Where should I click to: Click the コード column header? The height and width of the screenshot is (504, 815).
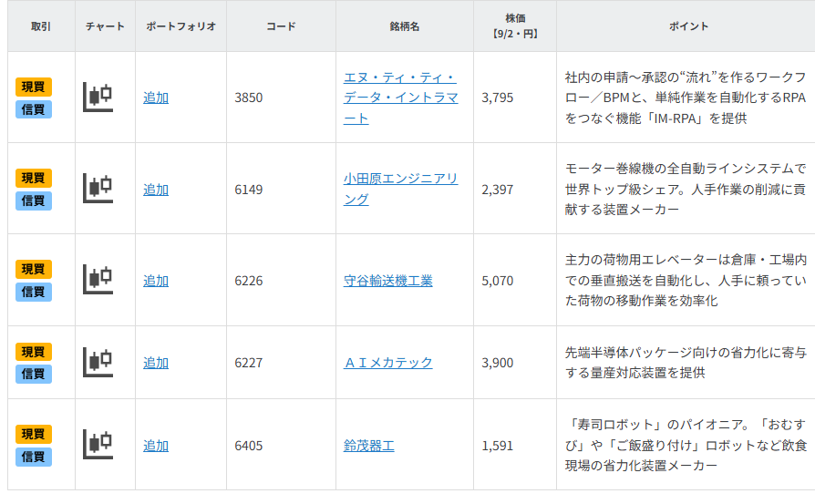tap(281, 26)
